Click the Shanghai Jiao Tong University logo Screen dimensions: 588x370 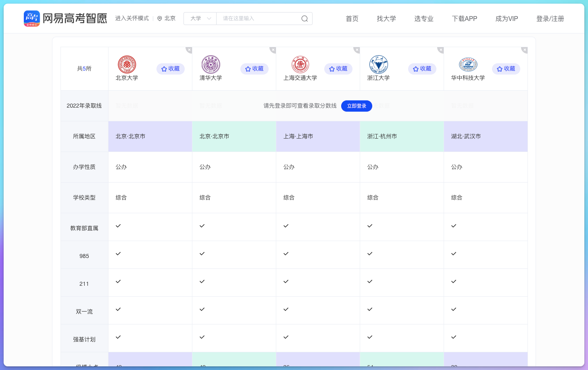click(x=300, y=64)
